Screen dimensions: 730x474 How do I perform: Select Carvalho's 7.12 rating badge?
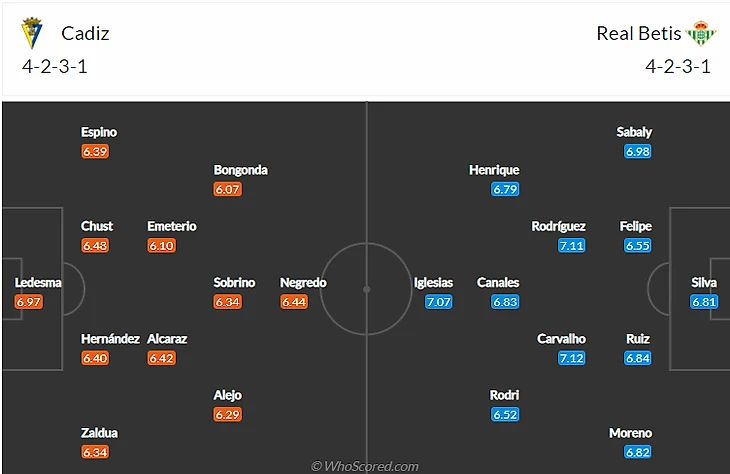(572, 358)
